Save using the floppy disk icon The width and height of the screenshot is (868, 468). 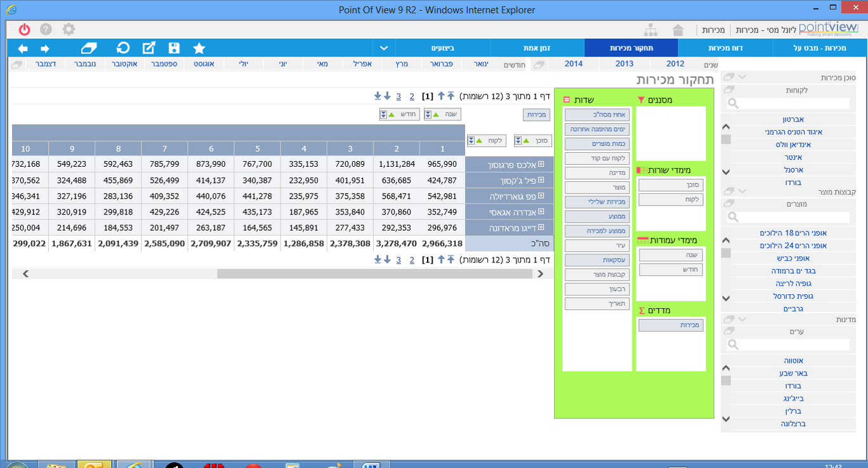[174, 48]
